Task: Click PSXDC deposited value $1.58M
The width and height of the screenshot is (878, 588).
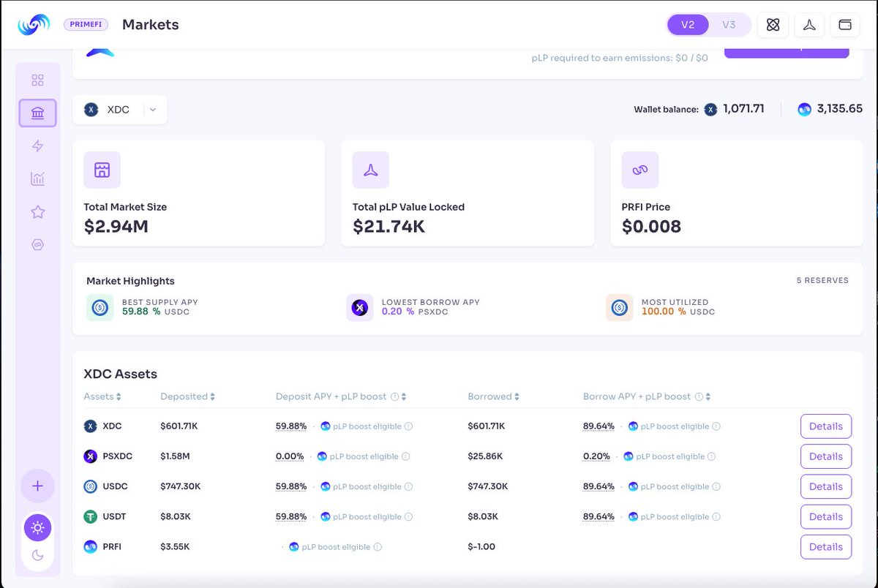Action: pyautogui.click(x=175, y=456)
